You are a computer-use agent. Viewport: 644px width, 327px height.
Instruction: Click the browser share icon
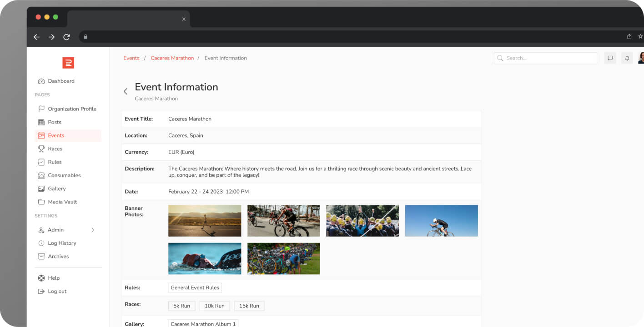629,37
